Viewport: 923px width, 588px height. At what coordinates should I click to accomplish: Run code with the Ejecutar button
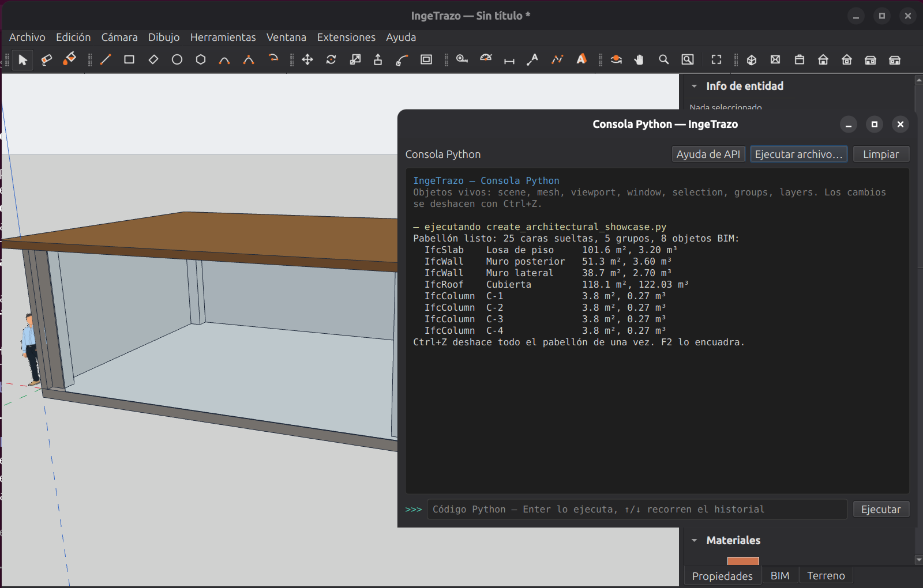[881, 510]
